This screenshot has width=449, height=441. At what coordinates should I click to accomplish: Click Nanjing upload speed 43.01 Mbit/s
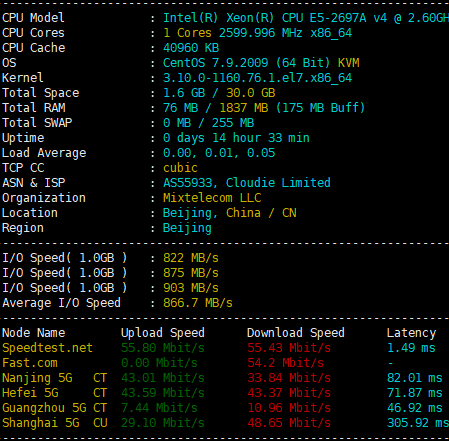click(x=163, y=378)
